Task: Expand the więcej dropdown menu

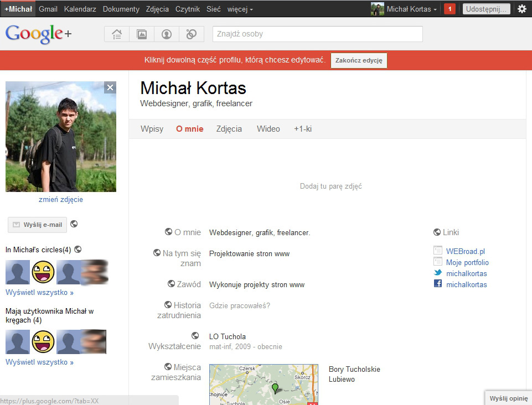Action: coord(240,9)
